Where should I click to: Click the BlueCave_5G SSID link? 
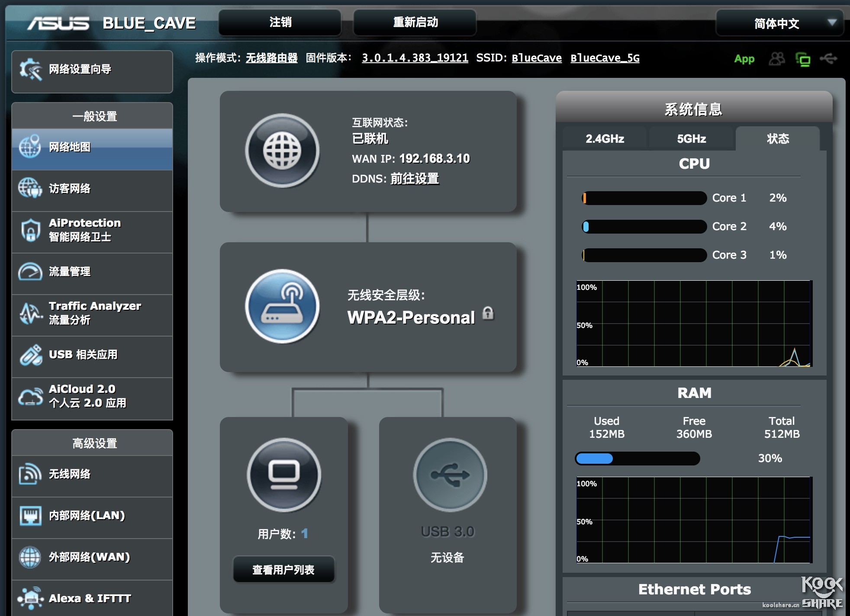click(x=605, y=58)
